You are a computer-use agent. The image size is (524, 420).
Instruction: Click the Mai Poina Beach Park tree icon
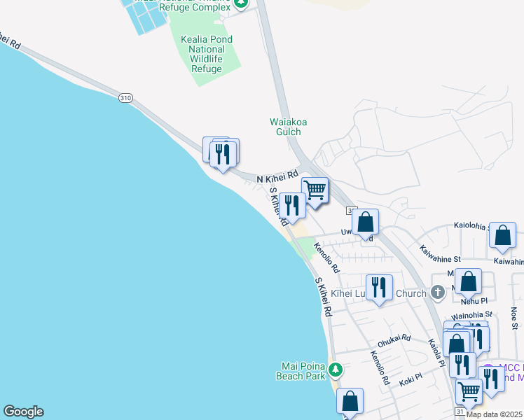335,370
